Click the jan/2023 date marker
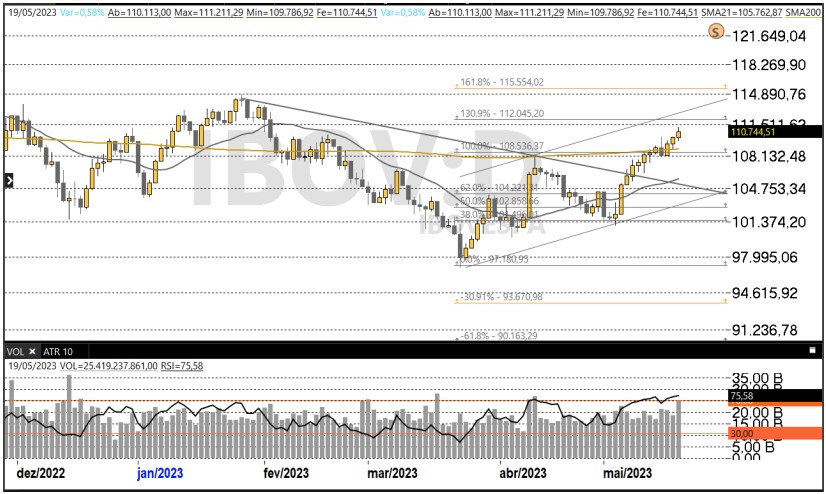The width and height of the screenshot is (826, 494). tap(160, 472)
